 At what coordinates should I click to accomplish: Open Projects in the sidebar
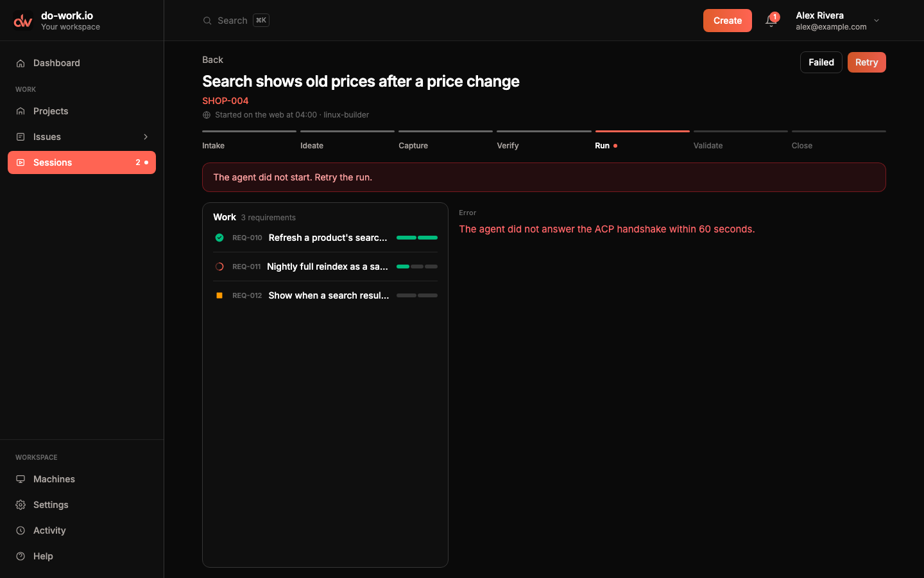(x=81, y=111)
